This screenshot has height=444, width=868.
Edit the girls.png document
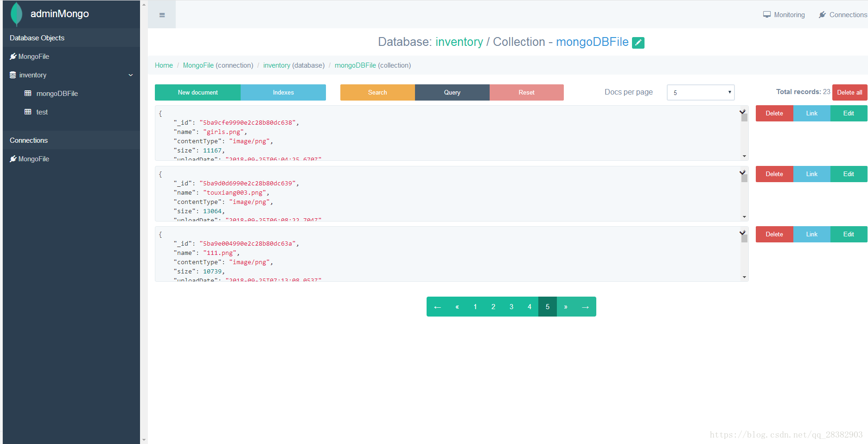pyautogui.click(x=849, y=114)
